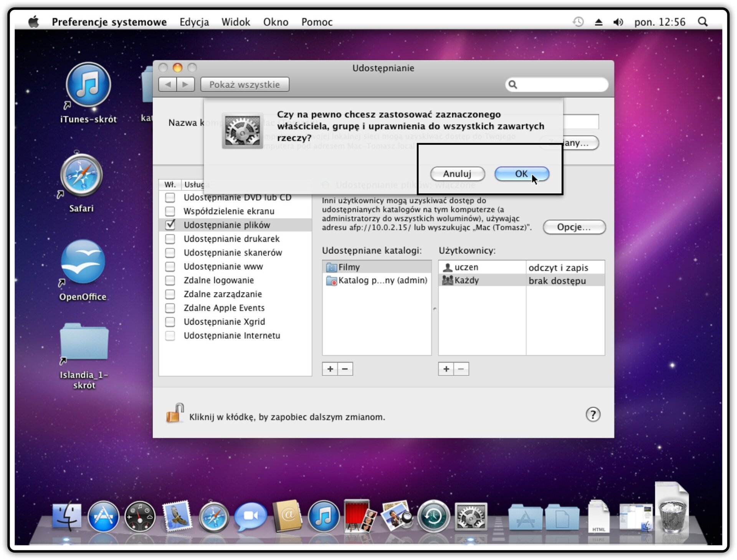Screen dimensions: 737x560
Task: Open Pomoc menu
Action: click(317, 22)
